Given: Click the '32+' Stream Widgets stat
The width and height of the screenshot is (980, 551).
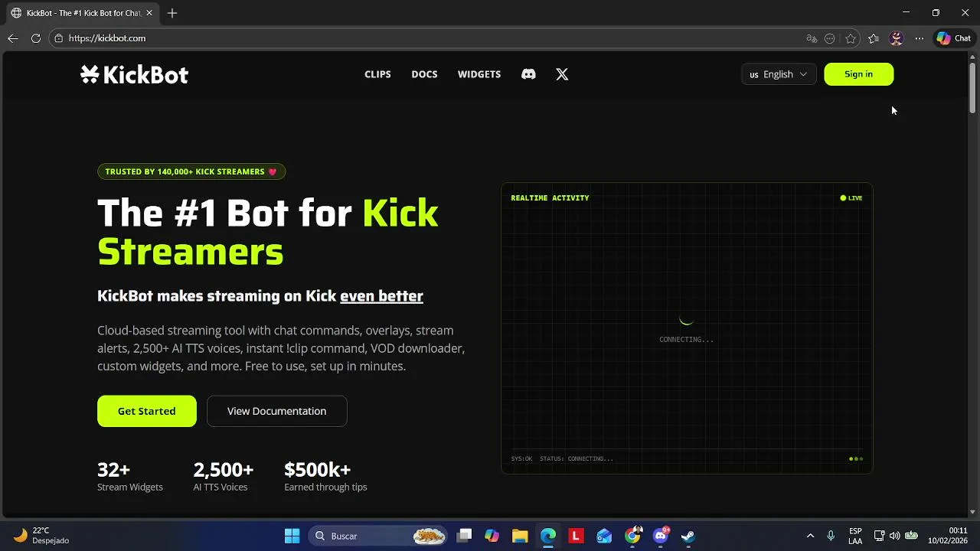Looking at the screenshot, I should (129, 476).
